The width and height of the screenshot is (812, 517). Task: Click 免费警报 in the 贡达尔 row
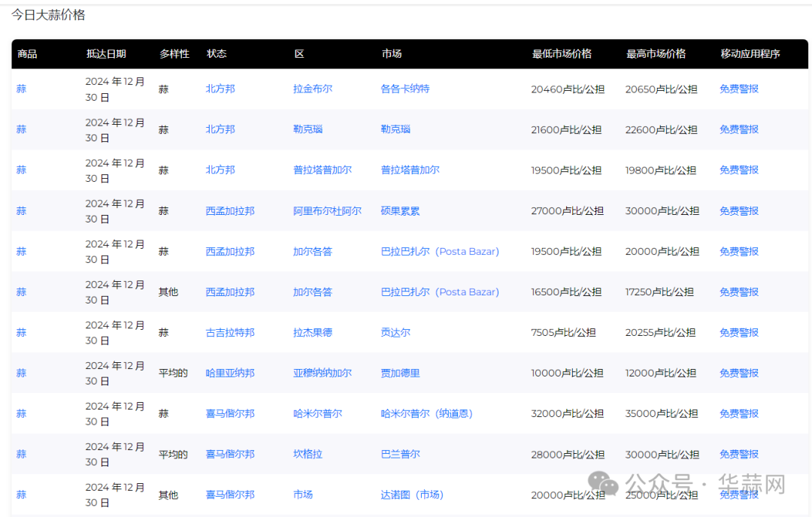pyautogui.click(x=738, y=332)
